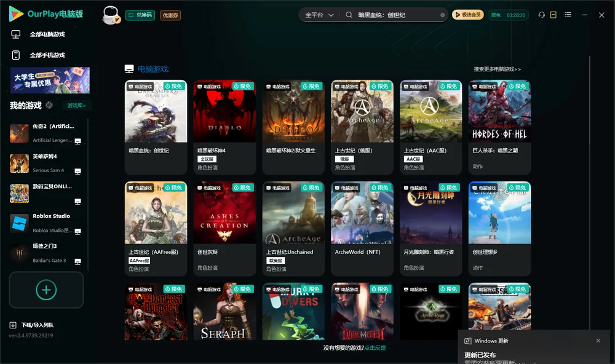Viewport: 615px width, 364px height.
Task: Dismiss the Windows 更新 notification
Action: tap(598, 341)
